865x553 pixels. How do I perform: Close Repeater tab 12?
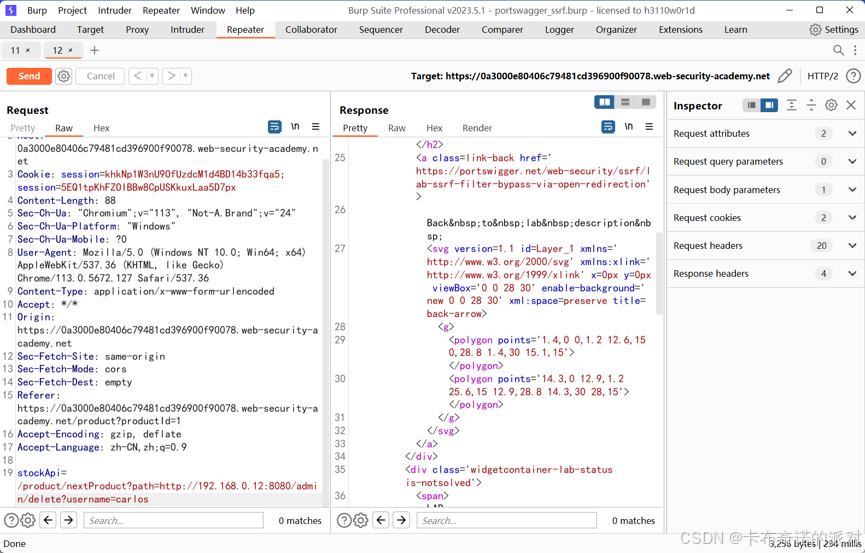click(x=71, y=51)
